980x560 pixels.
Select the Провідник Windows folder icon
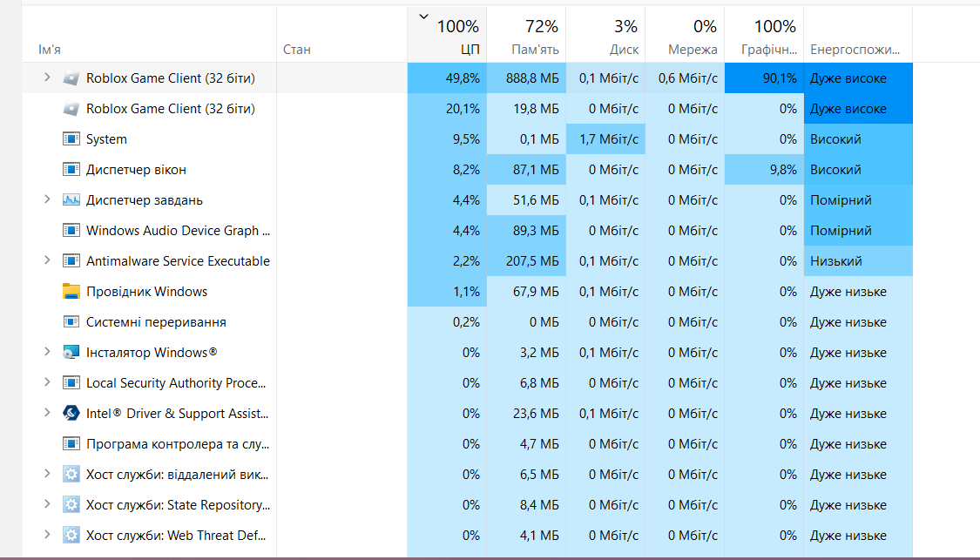tap(71, 291)
